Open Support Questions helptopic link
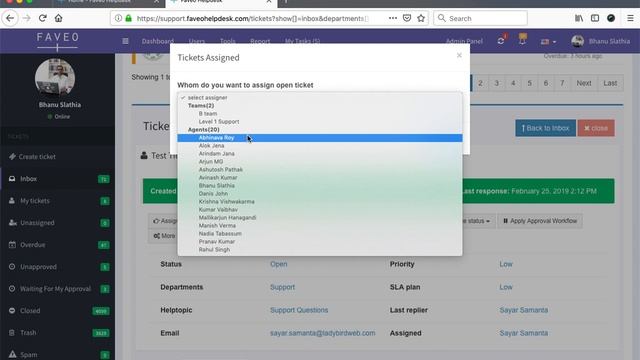 point(299,310)
